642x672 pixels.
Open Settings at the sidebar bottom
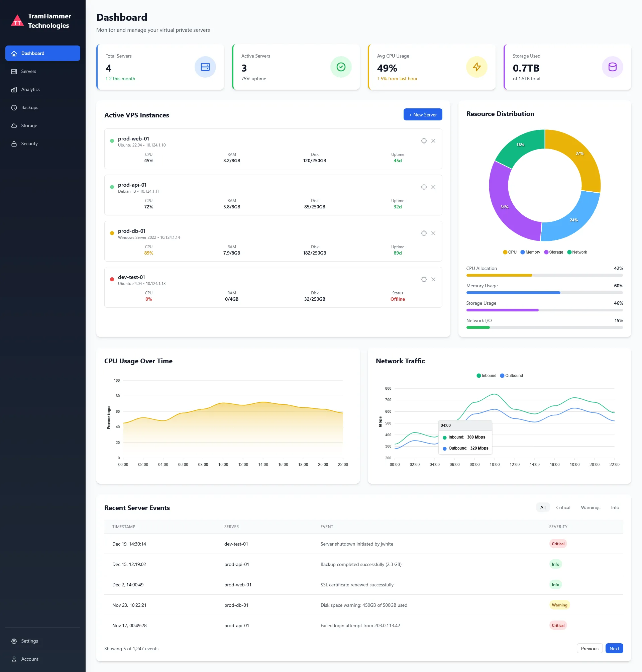pos(43,641)
